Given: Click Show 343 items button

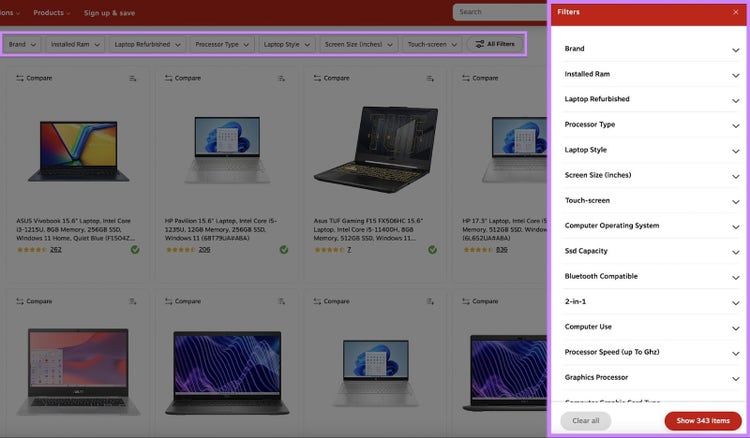Looking at the screenshot, I should pos(703,421).
